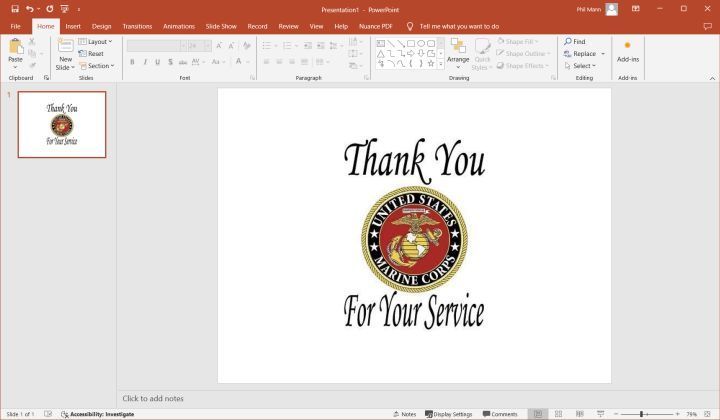Click the Reset slide button
Image resolution: width=720 pixels, height=420 pixels.
click(93, 54)
